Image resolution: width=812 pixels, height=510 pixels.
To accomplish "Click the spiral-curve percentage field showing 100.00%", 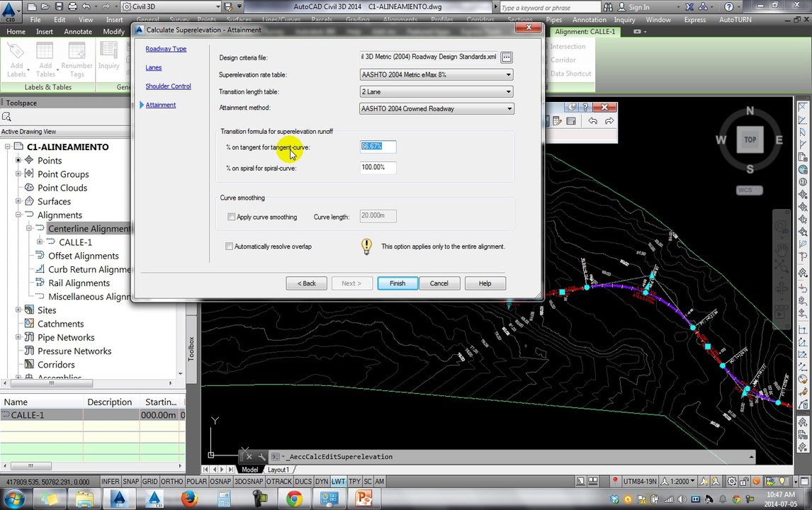I will (x=378, y=167).
